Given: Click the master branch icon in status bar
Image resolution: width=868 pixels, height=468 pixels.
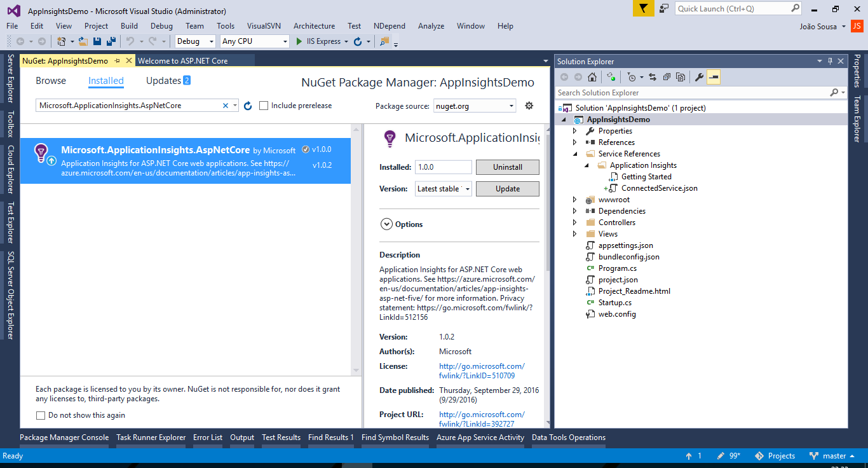Looking at the screenshot, I should point(813,456).
